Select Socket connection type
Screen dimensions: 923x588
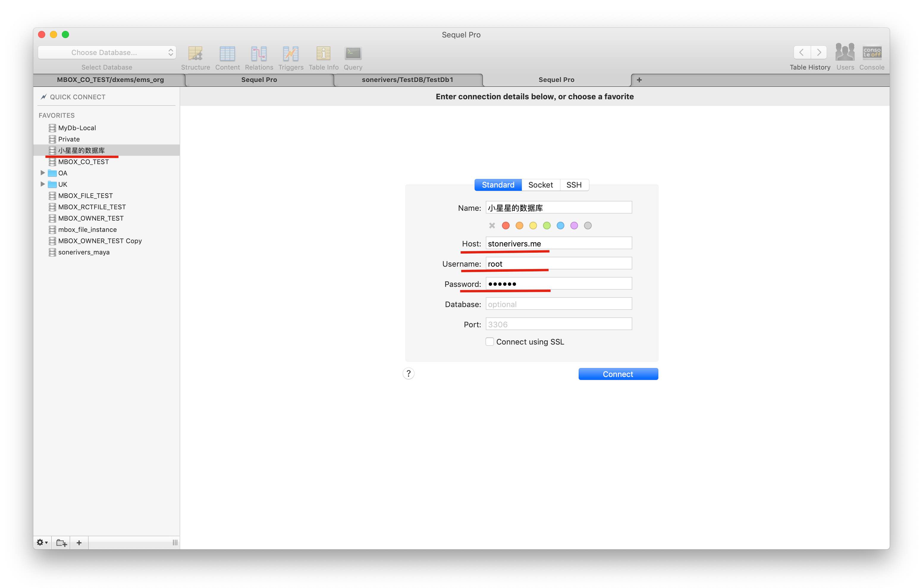tap(541, 185)
